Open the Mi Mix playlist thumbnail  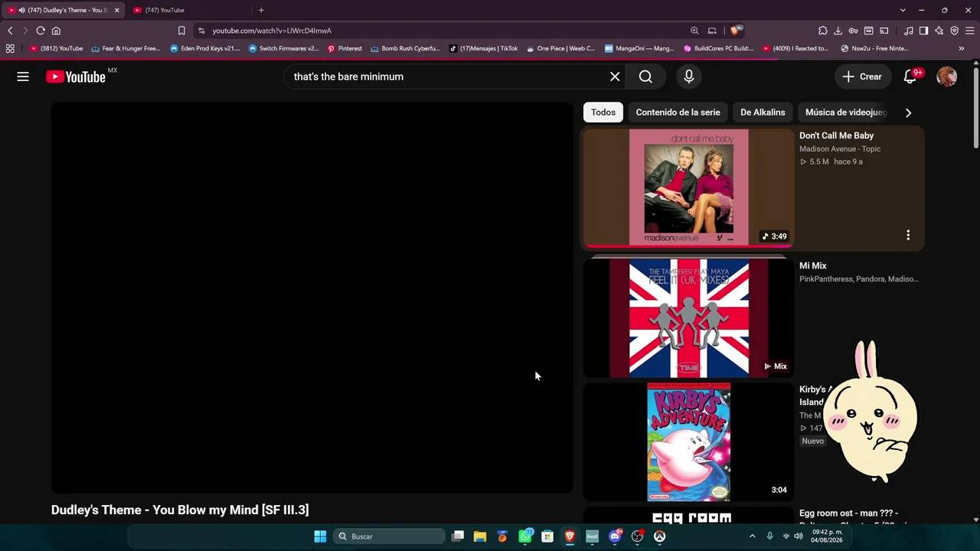click(x=688, y=318)
